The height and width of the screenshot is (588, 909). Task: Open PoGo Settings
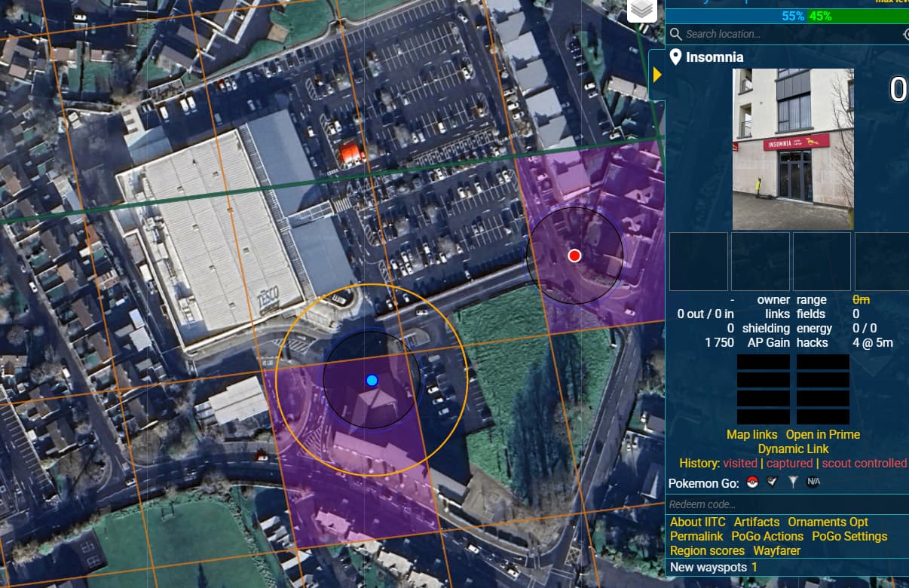point(849,536)
